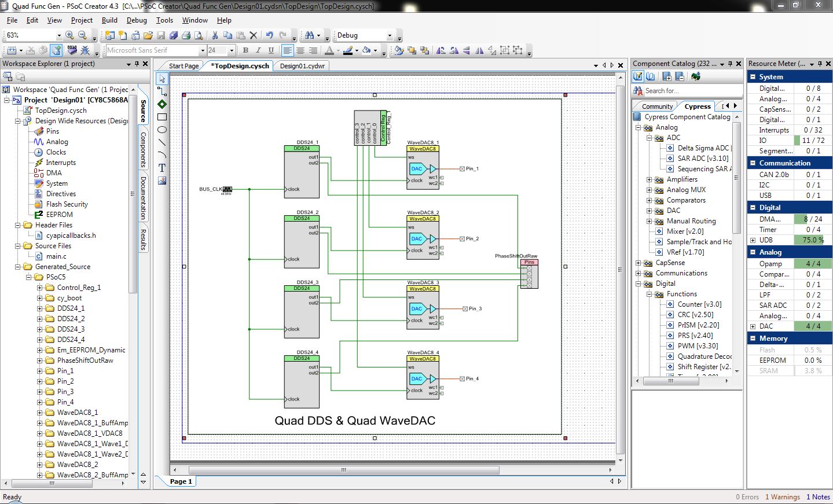Click the Zoom In magnifier icon
833x504 pixels.
69,35
